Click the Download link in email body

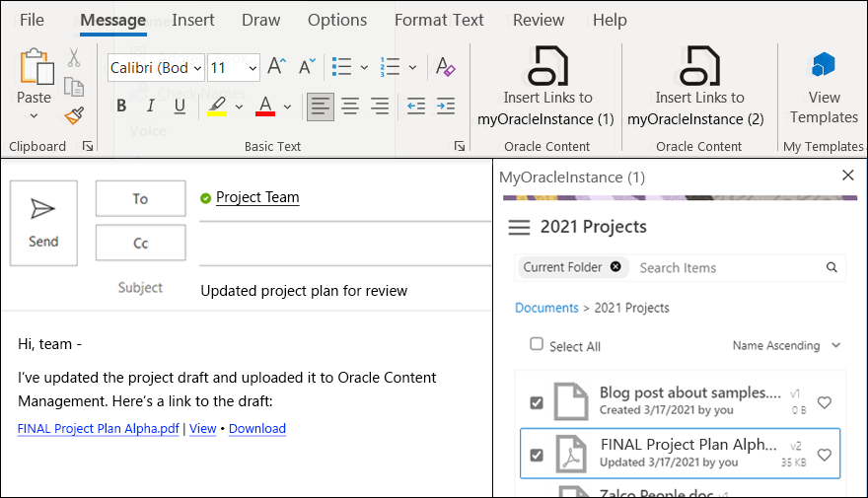[256, 428]
